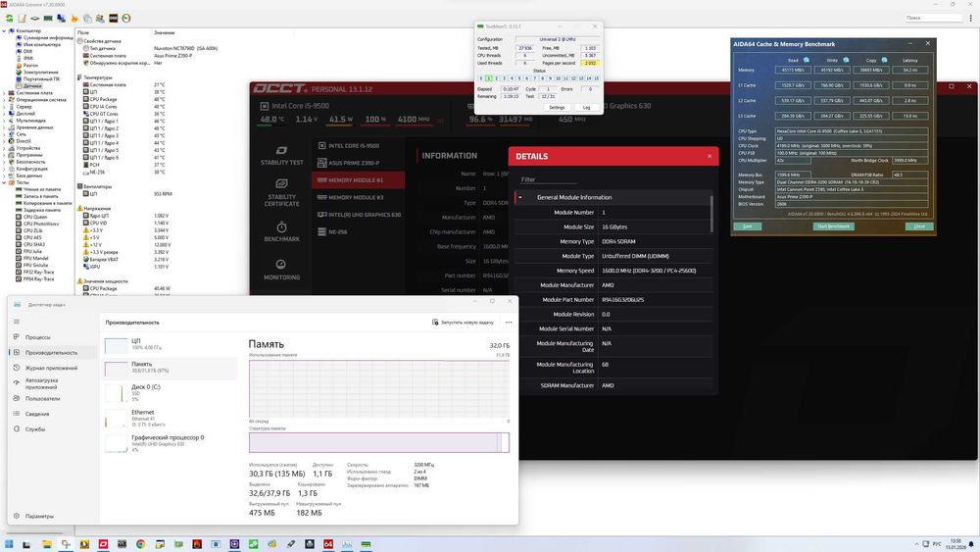This screenshot has width=980, height=552.
Task: Click OCCT Details panel scrollbar
Action: click(x=711, y=214)
